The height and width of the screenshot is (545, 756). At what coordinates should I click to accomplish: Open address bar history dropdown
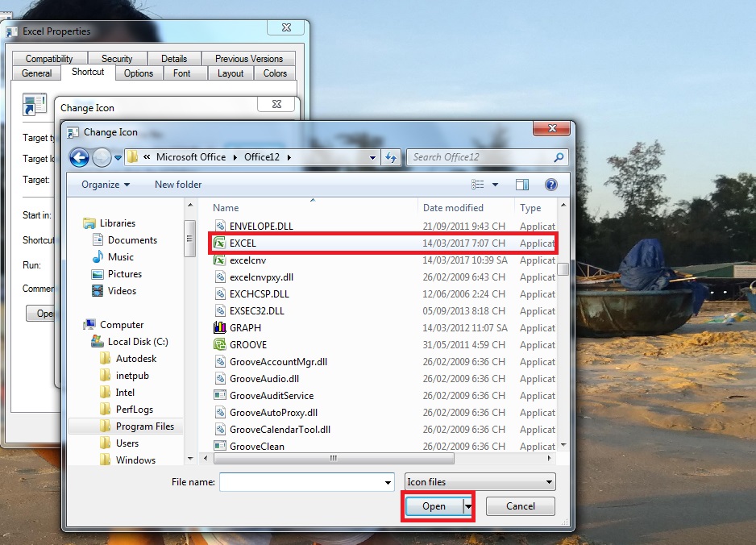click(372, 157)
